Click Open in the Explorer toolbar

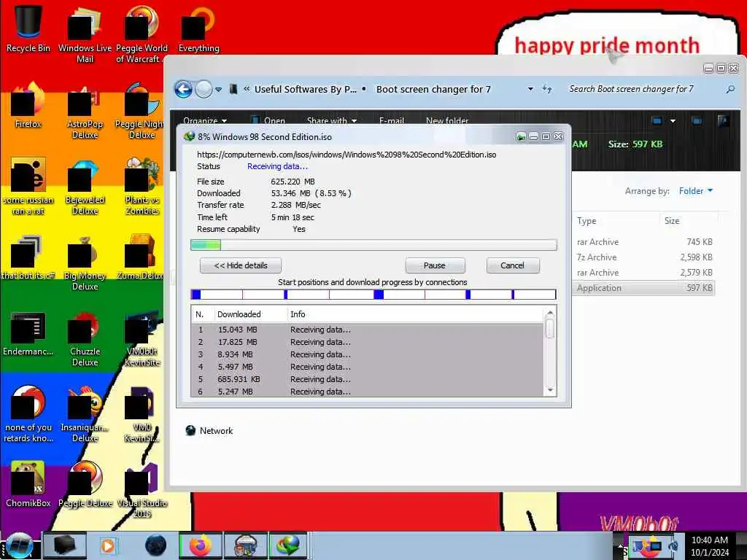click(x=268, y=120)
